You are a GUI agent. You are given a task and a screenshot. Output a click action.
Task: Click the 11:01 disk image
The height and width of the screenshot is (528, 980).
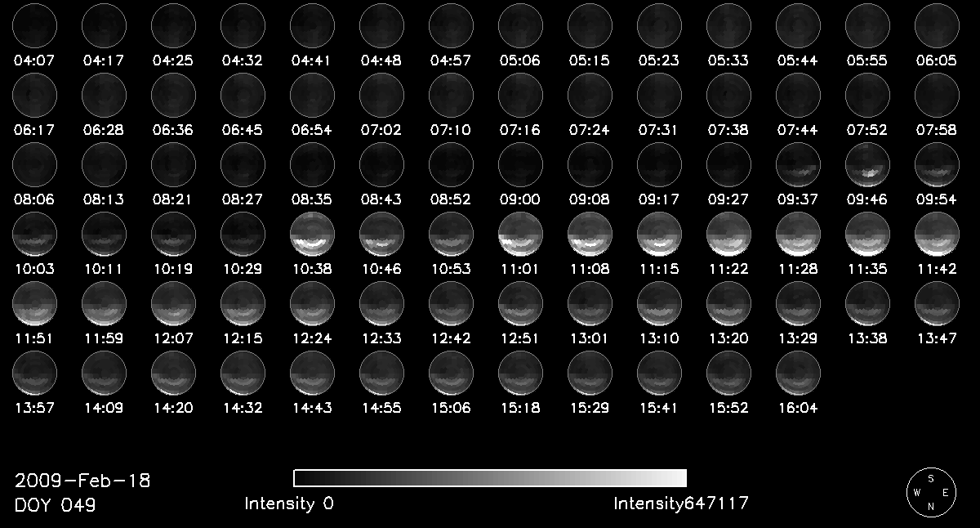pos(520,235)
